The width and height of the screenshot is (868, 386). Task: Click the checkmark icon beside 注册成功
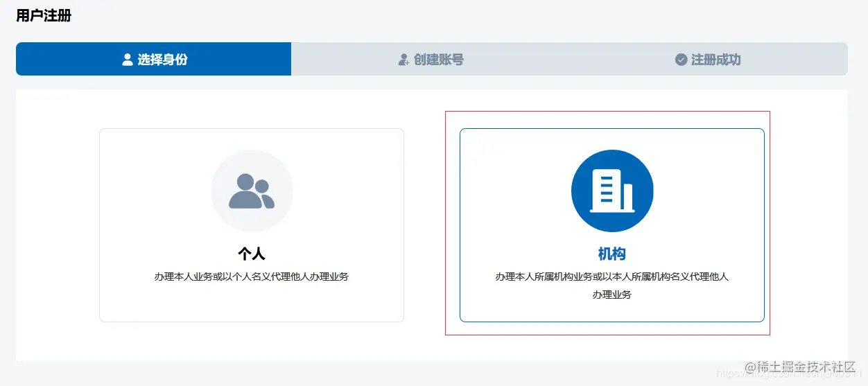[x=681, y=60]
